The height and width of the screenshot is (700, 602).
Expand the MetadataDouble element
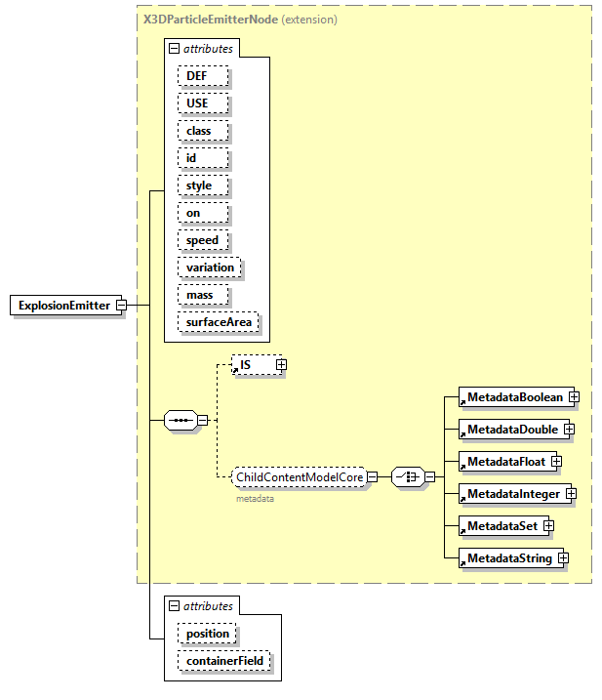pos(569,429)
